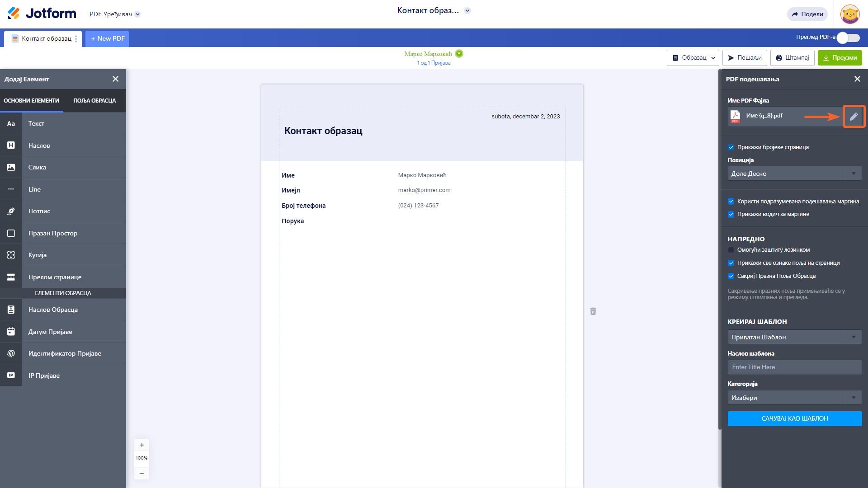Toggle the Преглед PDF-а switch

coord(848,38)
